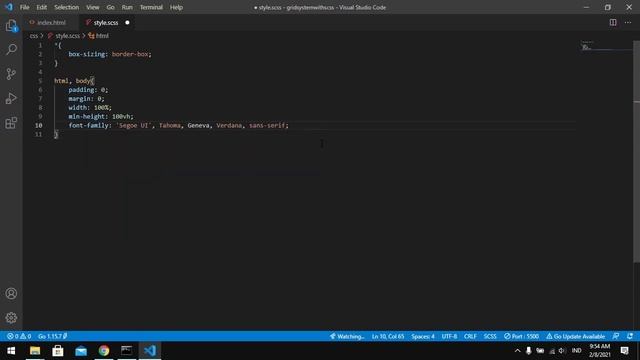Screen dimensions: 640x360
Task: Show errors and warnings in status bar
Action: point(19,336)
